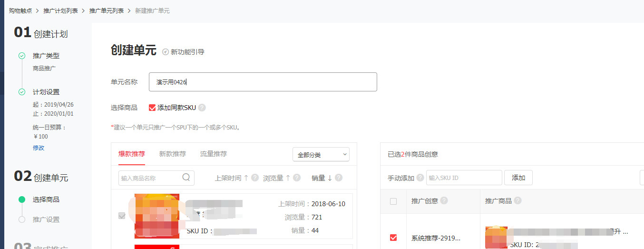Click help icon beside 添加同款SKU

(202, 108)
